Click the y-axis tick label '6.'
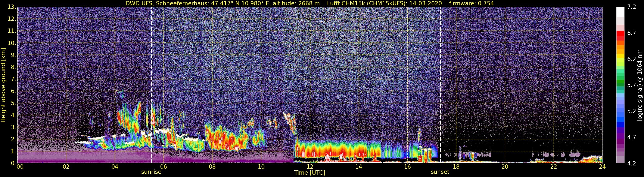644x177 pixels. [x=13, y=91]
